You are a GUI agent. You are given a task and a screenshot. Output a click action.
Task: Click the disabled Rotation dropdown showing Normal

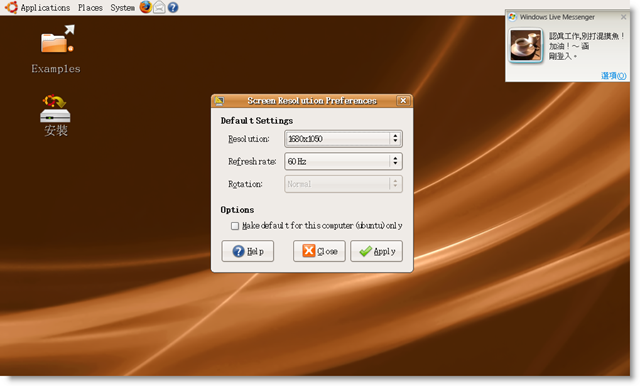tap(343, 184)
